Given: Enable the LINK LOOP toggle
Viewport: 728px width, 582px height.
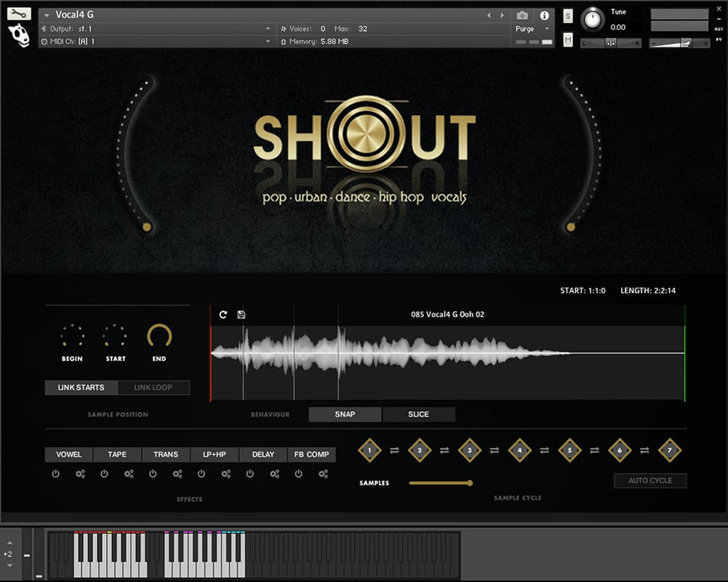Looking at the screenshot, I should click(153, 388).
